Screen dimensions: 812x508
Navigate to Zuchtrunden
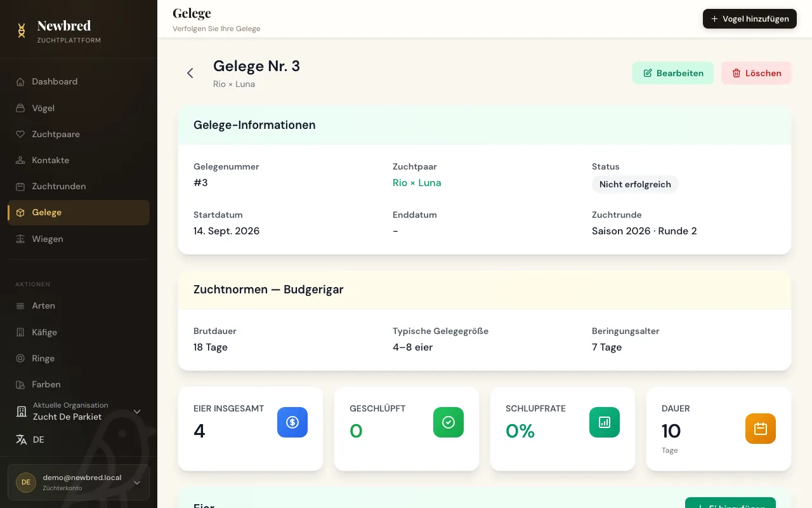tap(79, 186)
